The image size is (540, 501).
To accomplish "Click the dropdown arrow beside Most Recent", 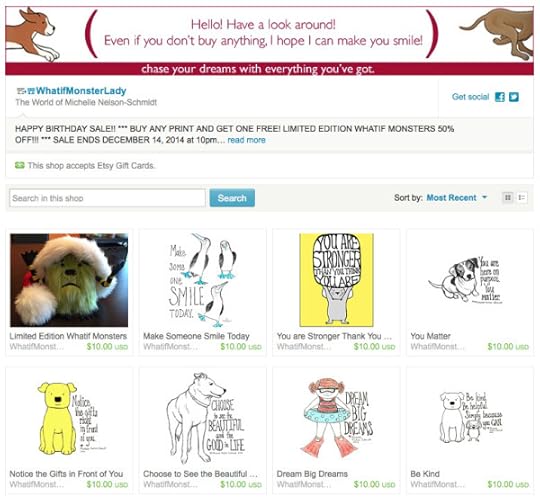I will coord(485,198).
